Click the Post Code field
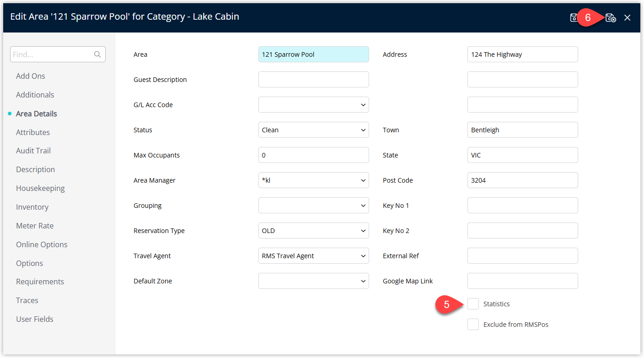The image size is (644, 358). click(x=523, y=180)
